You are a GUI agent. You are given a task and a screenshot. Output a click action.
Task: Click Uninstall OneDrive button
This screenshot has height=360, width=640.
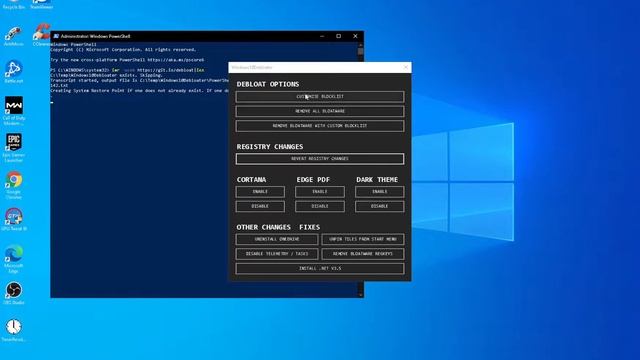277,239
